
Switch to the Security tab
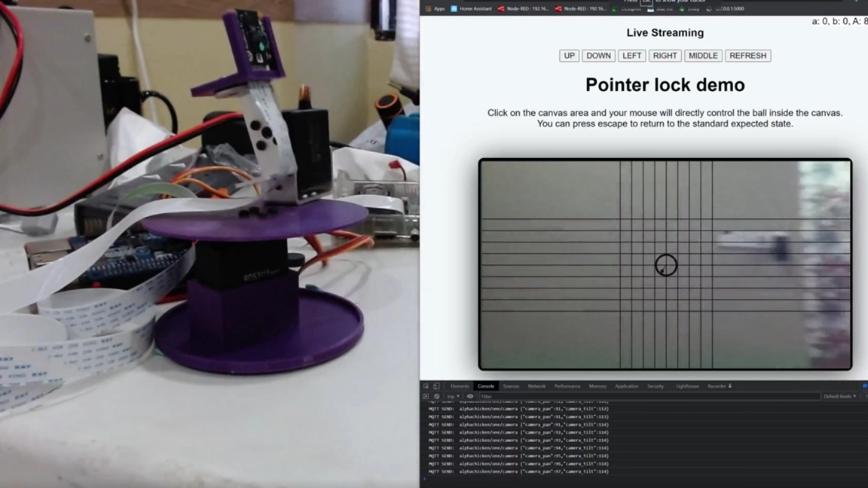point(656,386)
